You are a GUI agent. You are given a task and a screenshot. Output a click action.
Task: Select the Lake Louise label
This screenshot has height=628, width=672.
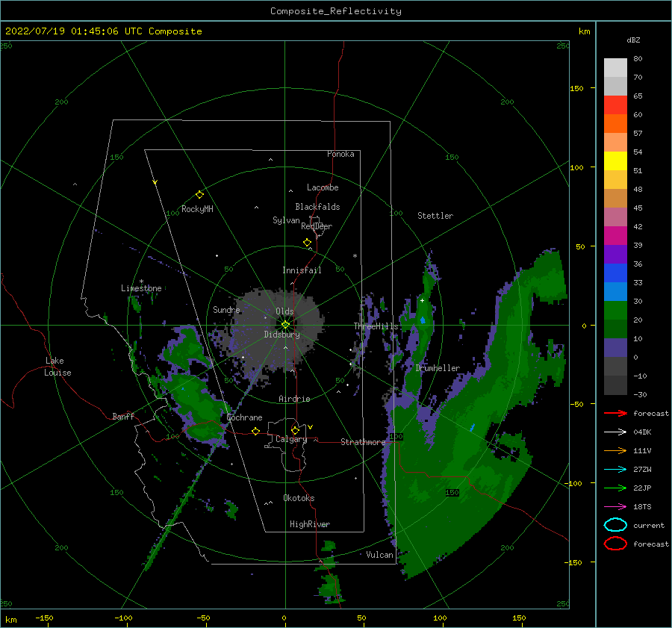(57, 367)
